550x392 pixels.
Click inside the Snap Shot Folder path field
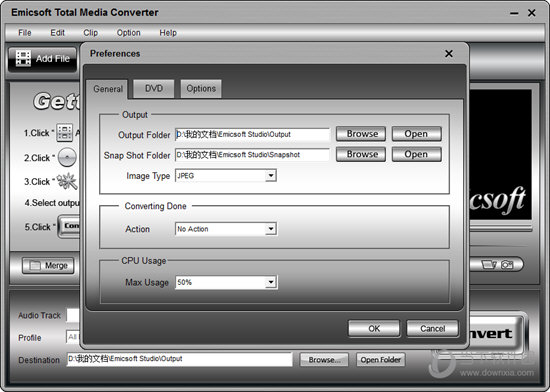252,155
